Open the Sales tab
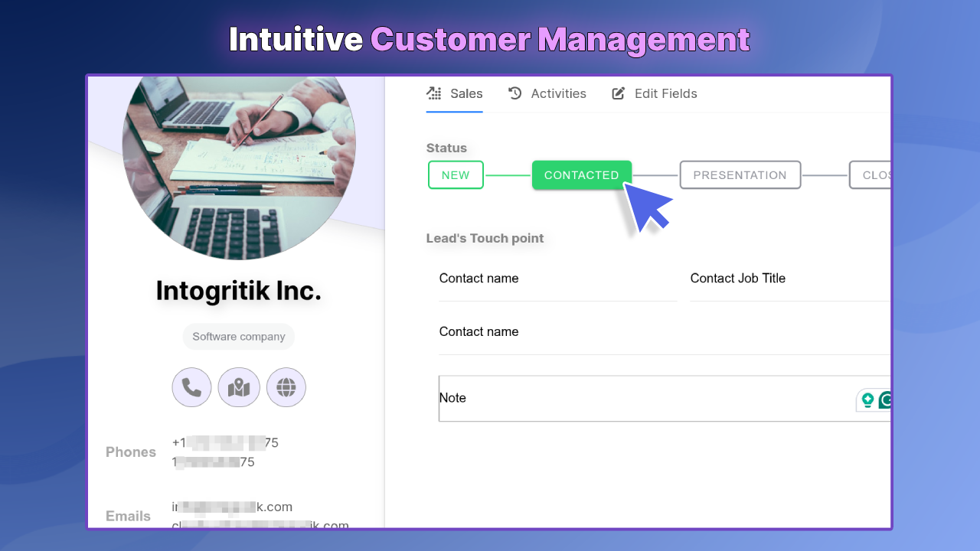Screen dimensions: 980x551 (455, 94)
